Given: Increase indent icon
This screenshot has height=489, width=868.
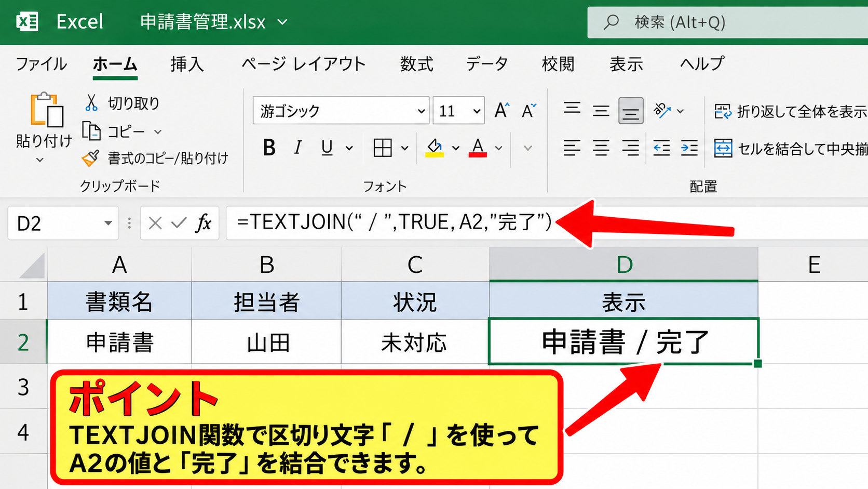Looking at the screenshot, I should [x=689, y=149].
